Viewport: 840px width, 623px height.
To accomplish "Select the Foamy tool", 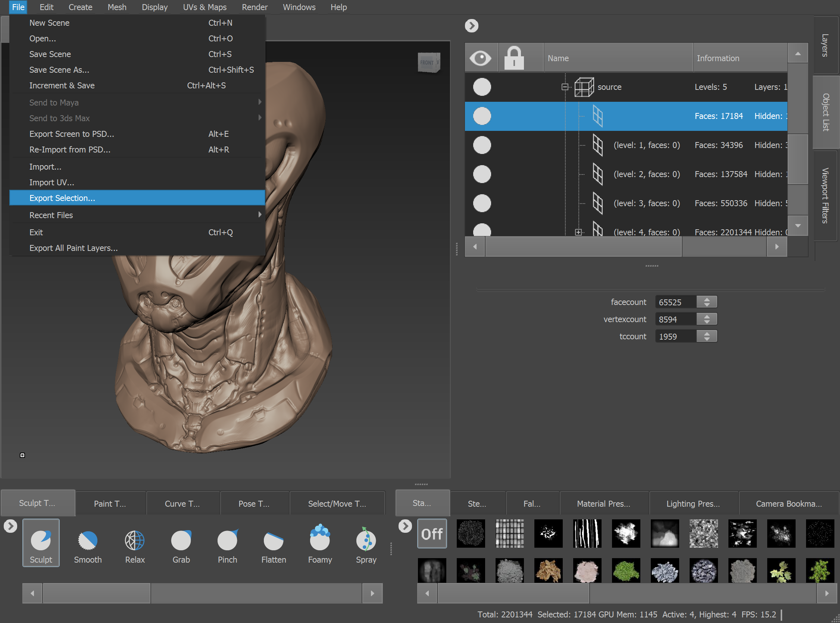I will (320, 543).
